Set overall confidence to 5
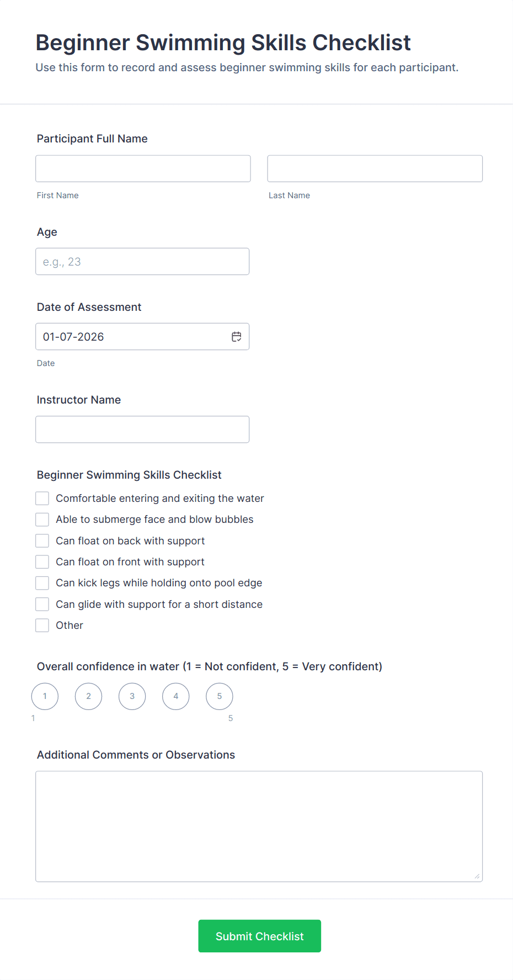Screen dimensions: 513x980 click(220, 696)
